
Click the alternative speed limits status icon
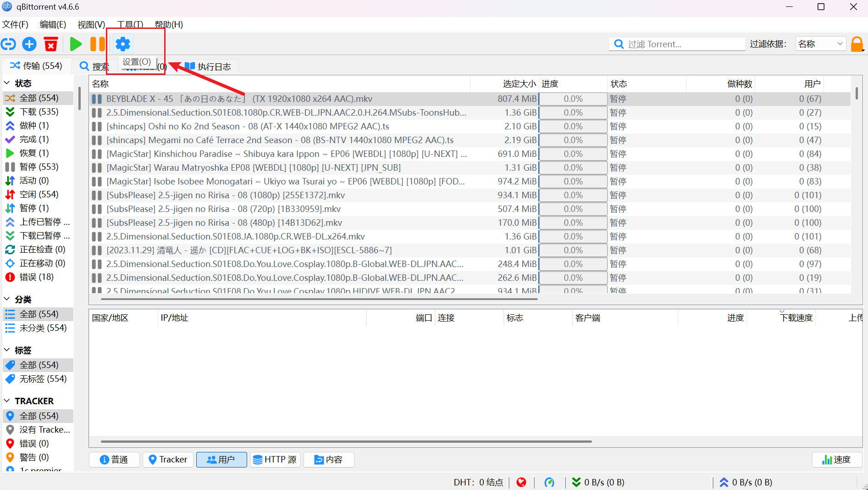(549, 482)
